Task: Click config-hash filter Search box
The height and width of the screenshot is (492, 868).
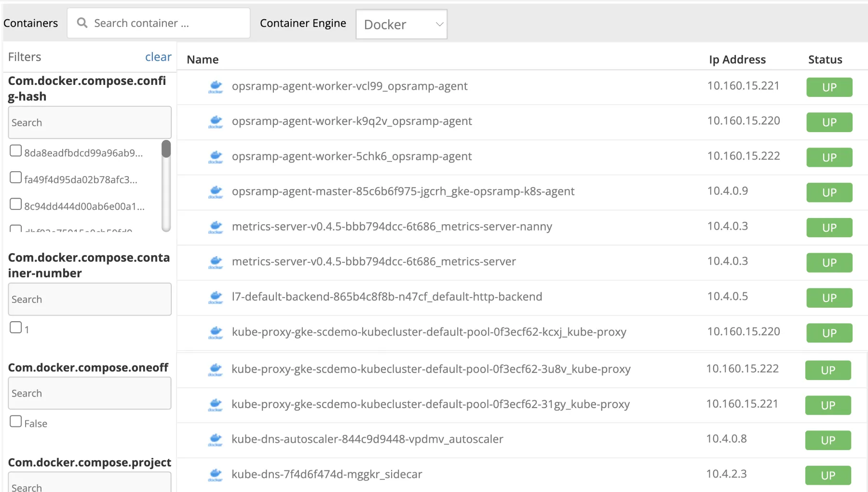Action: [90, 123]
